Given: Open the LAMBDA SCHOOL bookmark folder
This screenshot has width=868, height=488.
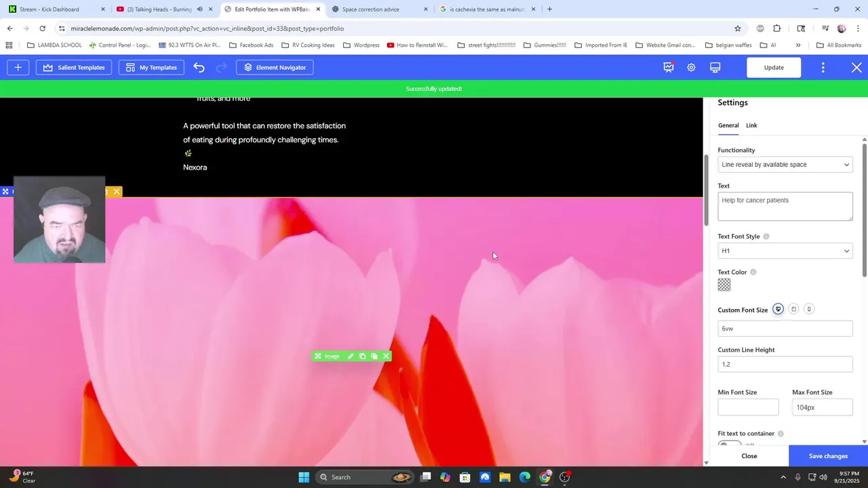Looking at the screenshot, I should (54, 45).
